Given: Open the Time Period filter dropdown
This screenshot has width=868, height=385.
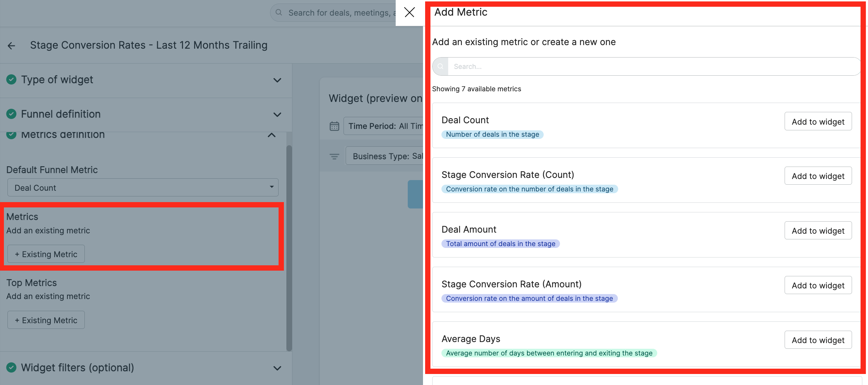Looking at the screenshot, I should [x=383, y=126].
